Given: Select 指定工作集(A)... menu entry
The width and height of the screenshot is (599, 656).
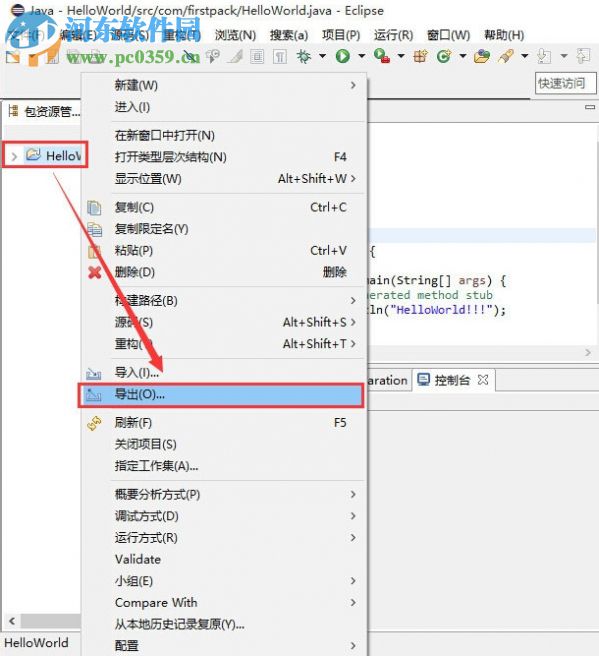Looking at the screenshot, I should [x=224, y=466].
